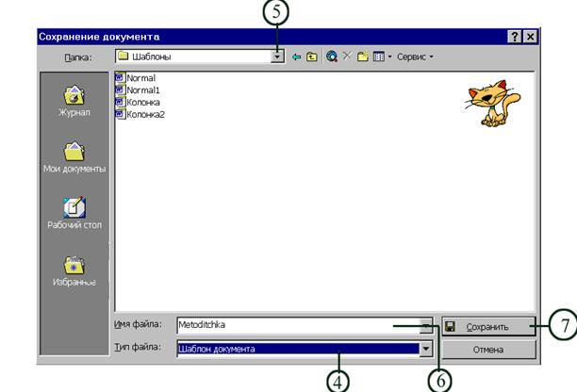Click the Сохранить button
The width and height of the screenshot is (577, 392).
(x=488, y=327)
